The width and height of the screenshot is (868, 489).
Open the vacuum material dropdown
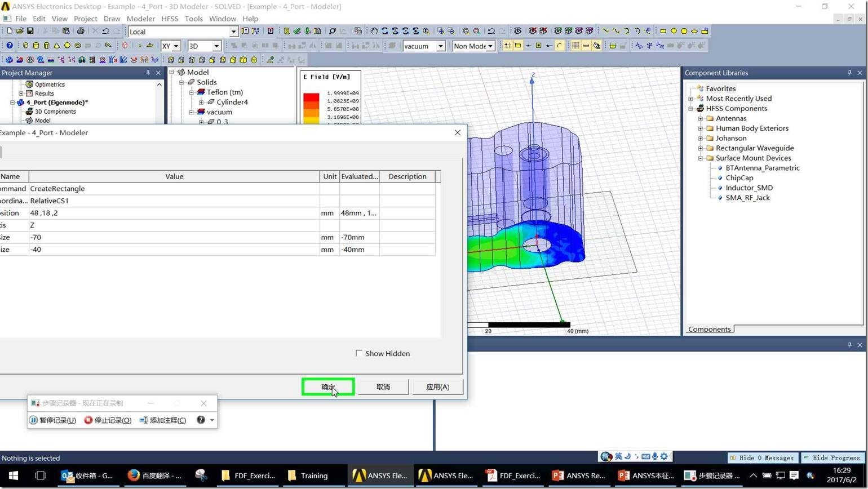[441, 46]
